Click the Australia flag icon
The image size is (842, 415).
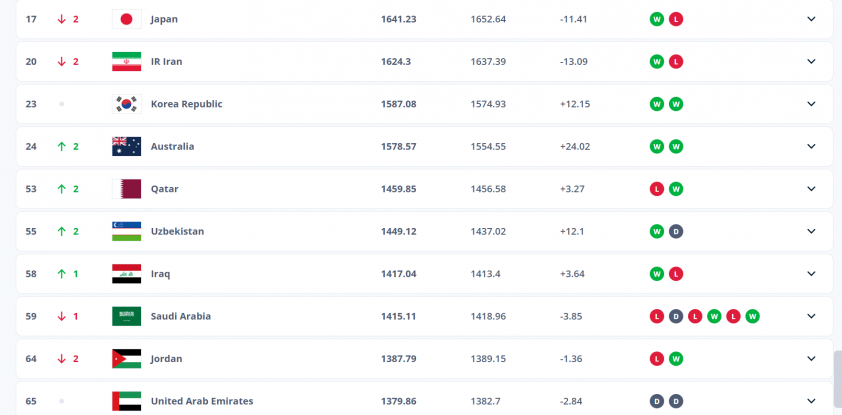(127, 147)
